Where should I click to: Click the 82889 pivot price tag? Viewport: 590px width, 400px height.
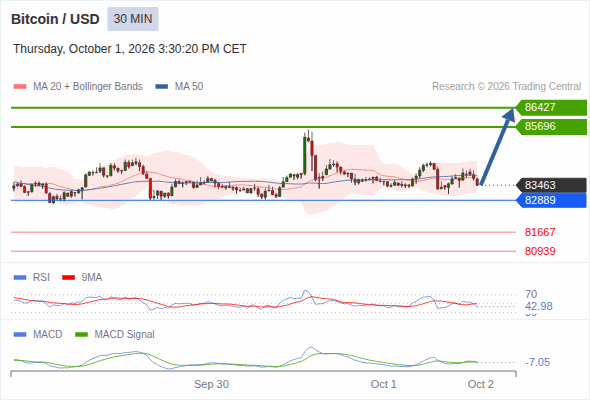coord(551,200)
